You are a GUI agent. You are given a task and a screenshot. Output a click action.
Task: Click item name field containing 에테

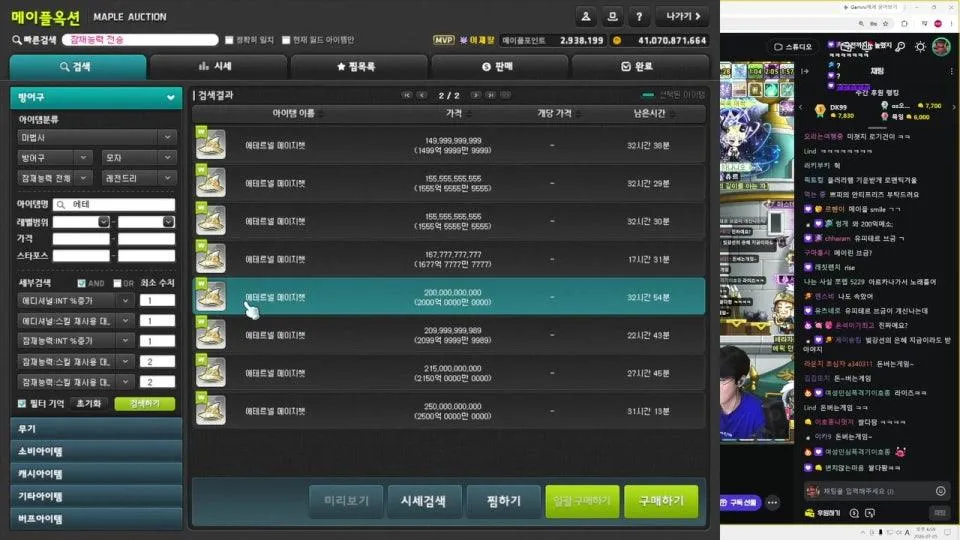coord(114,204)
